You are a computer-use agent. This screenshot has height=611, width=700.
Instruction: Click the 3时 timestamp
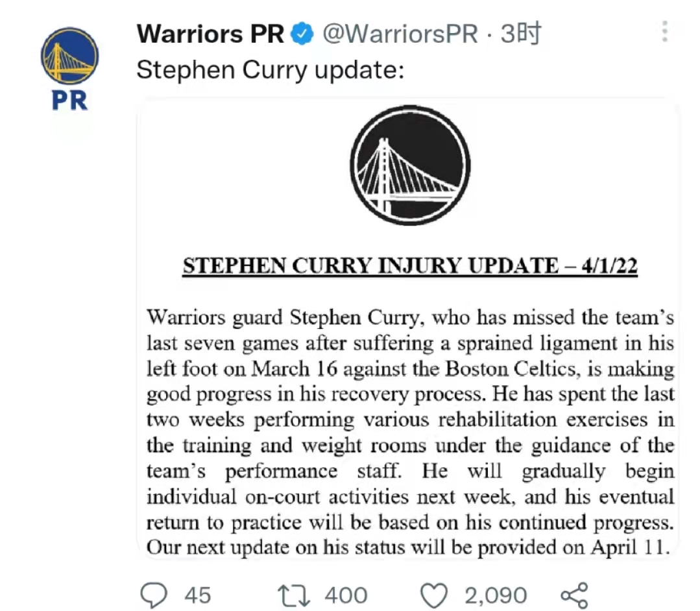tap(521, 34)
